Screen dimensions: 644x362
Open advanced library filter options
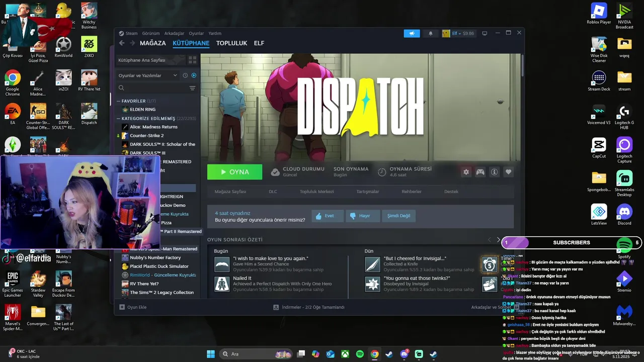coord(192,88)
